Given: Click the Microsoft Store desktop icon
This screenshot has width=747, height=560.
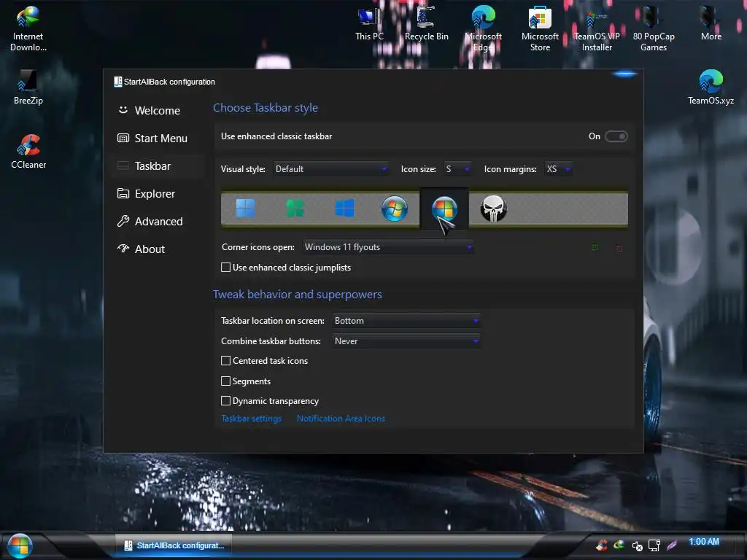Looking at the screenshot, I should (x=540, y=28).
